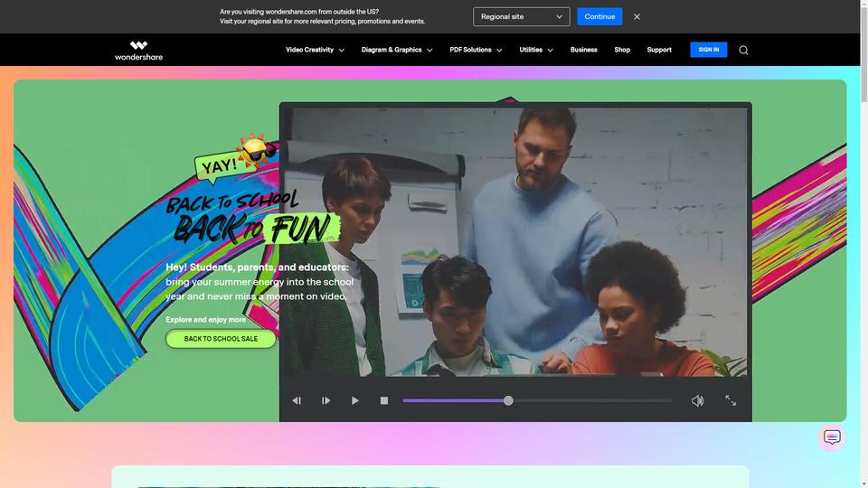This screenshot has width=868, height=488.
Task: Open the live chat widget
Action: coord(832,437)
